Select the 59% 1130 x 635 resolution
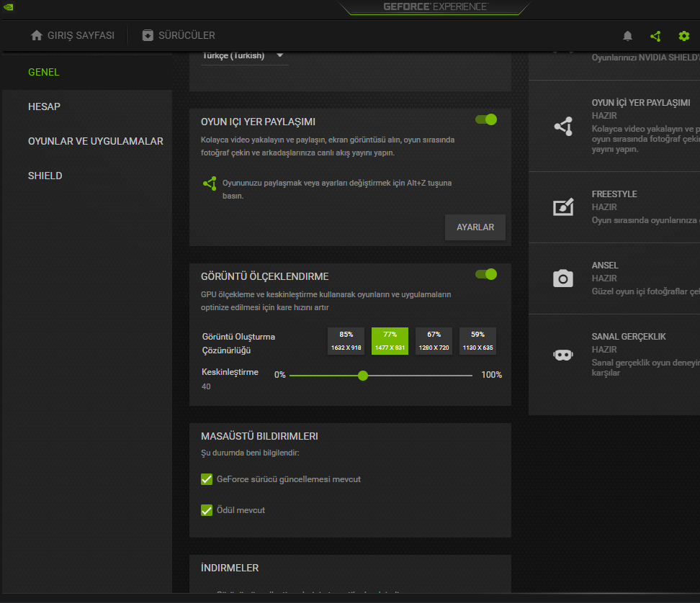The height and width of the screenshot is (603, 700). click(477, 341)
